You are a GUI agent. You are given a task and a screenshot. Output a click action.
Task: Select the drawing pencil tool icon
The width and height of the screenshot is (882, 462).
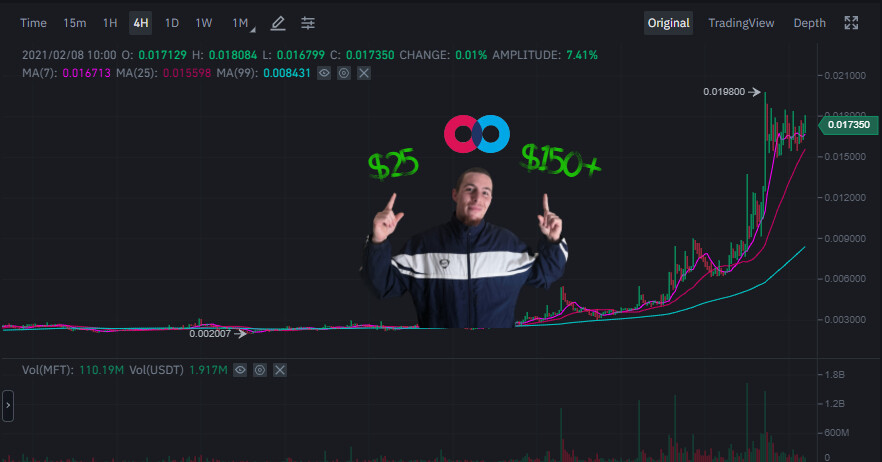pos(278,23)
